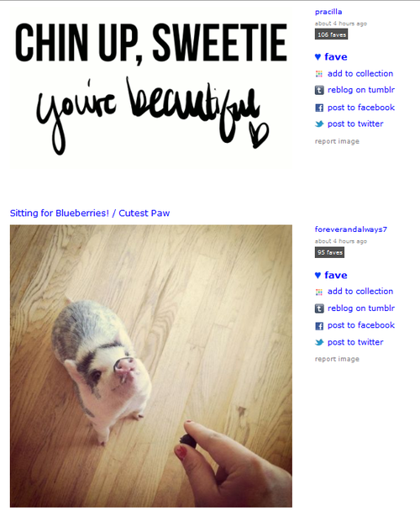The image size is (420, 511).
Task: Click the heart fave icon for pracilla's post
Action: click(x=318, y=57)
